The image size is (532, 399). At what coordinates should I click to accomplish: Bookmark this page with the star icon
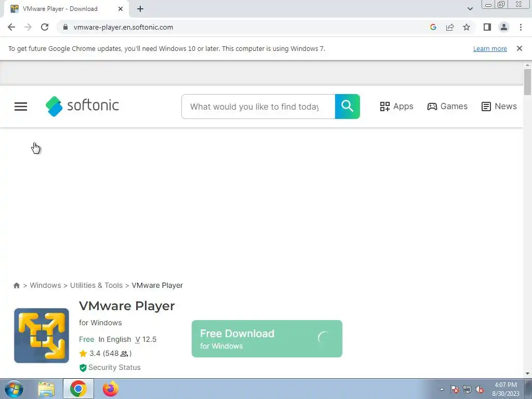467,27
